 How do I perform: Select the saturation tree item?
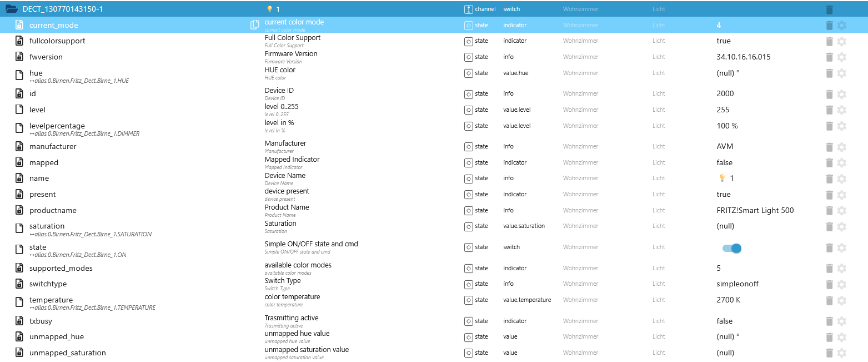coord(47,226)
